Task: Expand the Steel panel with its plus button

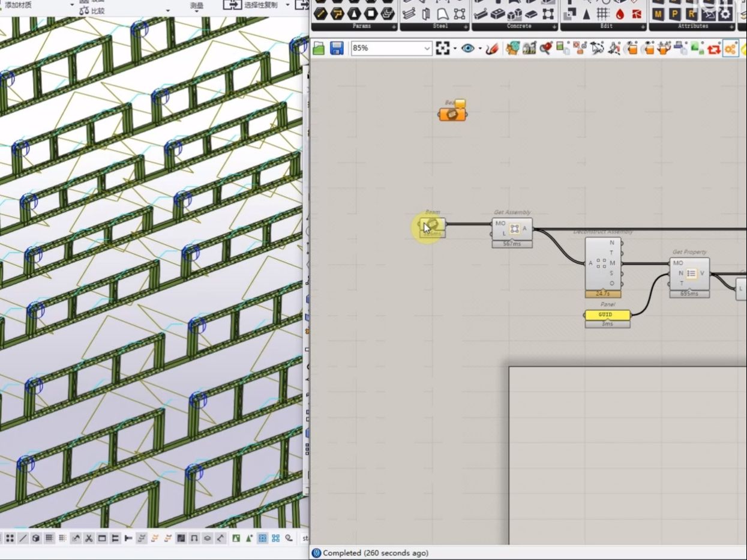Action: (466, 26)
